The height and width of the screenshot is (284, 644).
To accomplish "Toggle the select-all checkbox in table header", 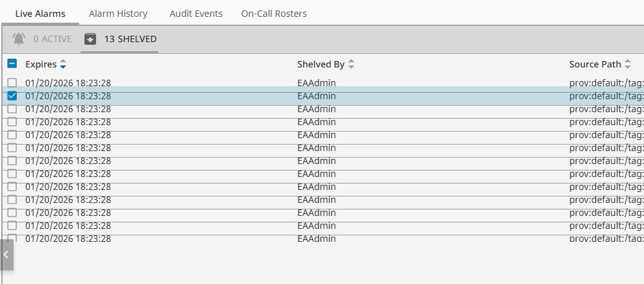I will tap(12, 64).
